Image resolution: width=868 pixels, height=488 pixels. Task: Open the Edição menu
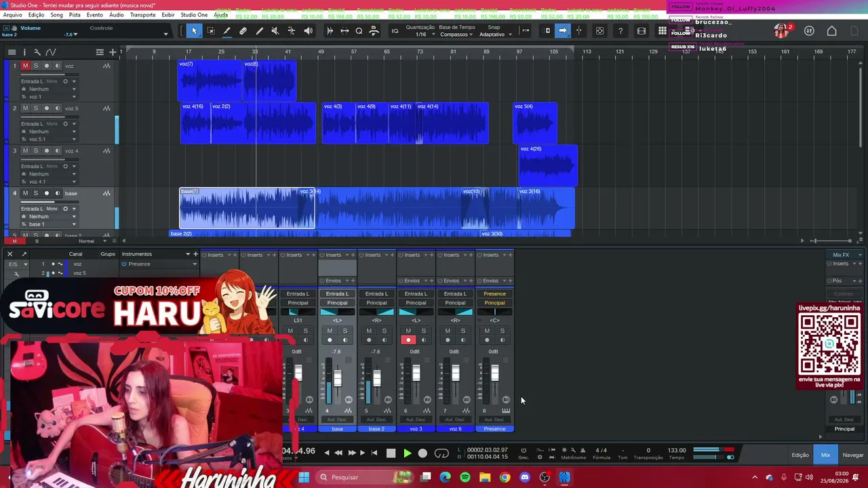pyautogui.click(x=36, y=15)
